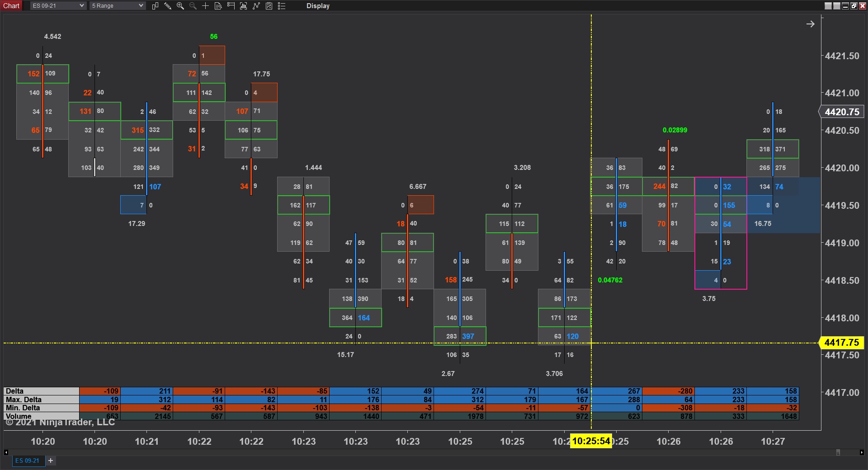Open the chart trader icon
The image size is (868, 470).
[x=231, y=6]
